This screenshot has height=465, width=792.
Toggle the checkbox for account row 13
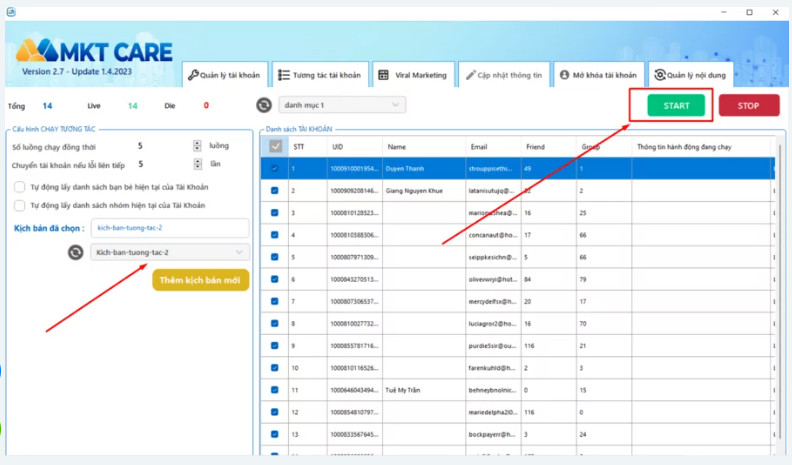pos(275,434)
